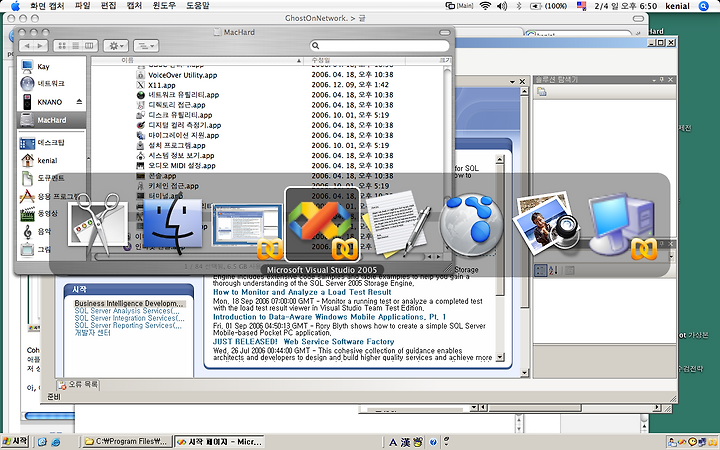
Task: Switch to 시작 페이지 - Micr... taskbar button
Action: tap(219, 442)
